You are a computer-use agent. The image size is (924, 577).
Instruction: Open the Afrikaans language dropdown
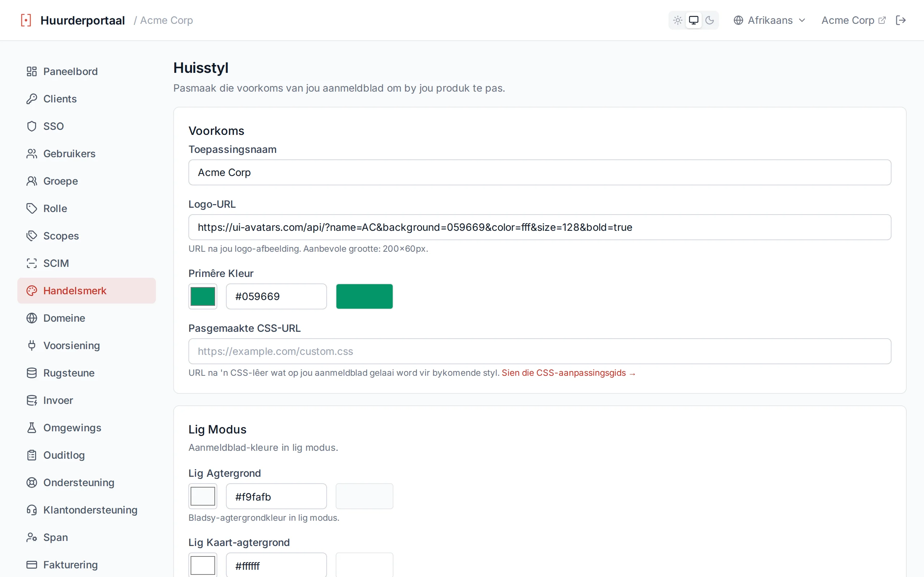click(770, 20)
